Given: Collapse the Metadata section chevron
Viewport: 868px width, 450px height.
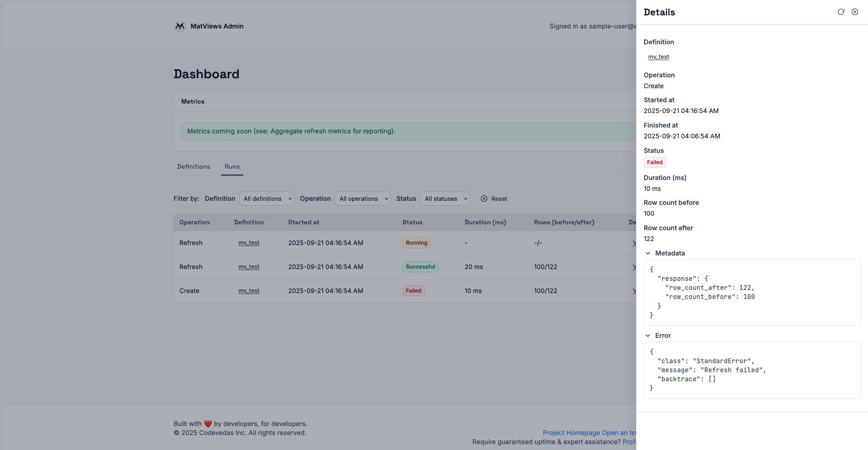Looking at the screenshot, I should point(648,253).
